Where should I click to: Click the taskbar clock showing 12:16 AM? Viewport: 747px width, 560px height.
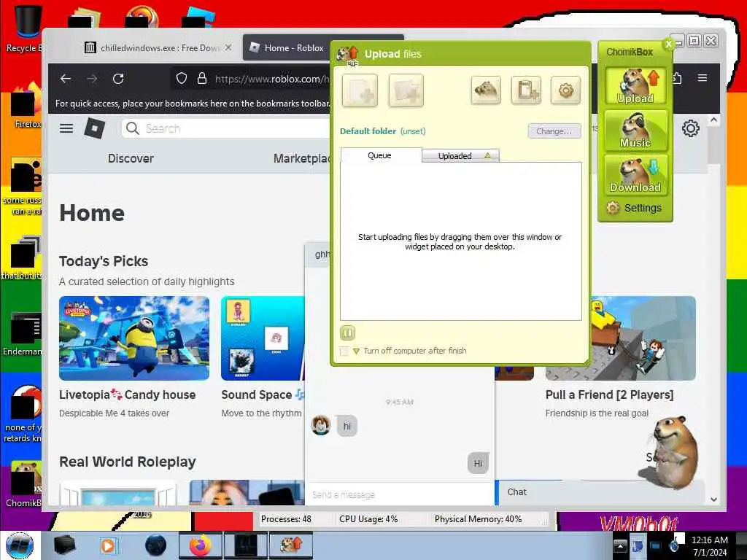(x=709, y=546)
